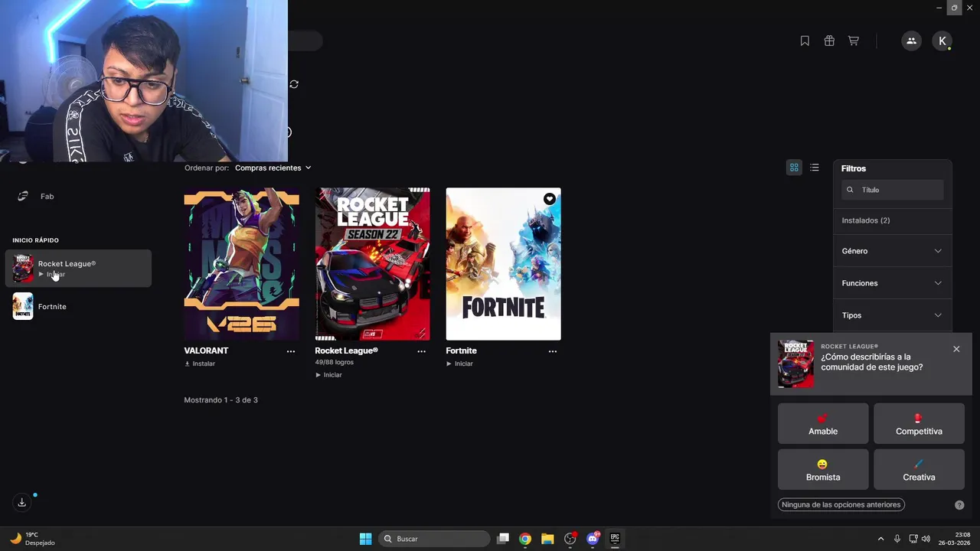The height and width of the screenshot is (551, 980).
Task: Open the gift rewards icon
Action: (829, 41)
